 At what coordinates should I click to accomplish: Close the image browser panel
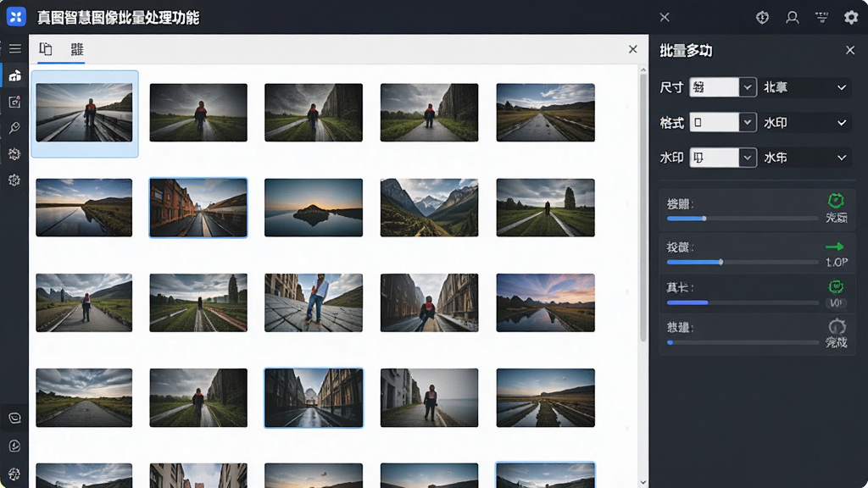click(632, 49)
